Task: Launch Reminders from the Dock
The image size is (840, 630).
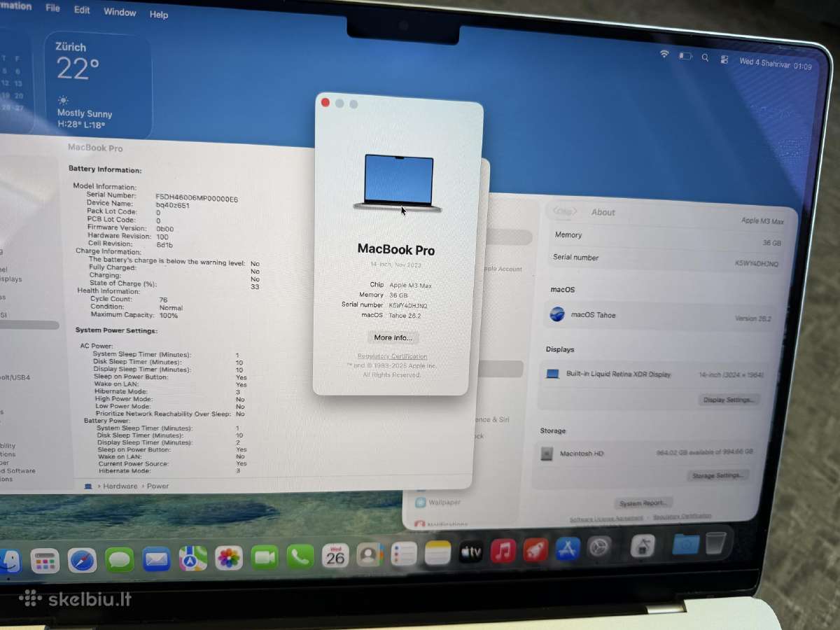Action: point(404,554)
